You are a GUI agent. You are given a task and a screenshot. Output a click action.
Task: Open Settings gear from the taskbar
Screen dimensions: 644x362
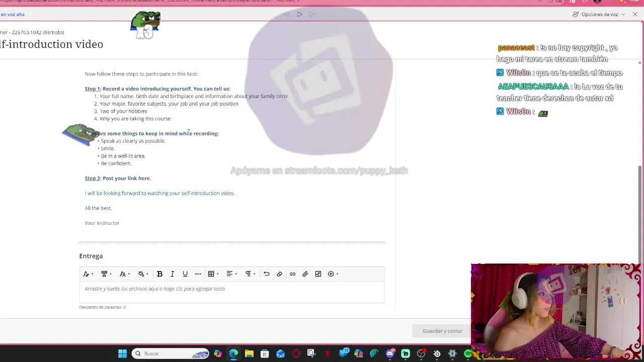(x=452, y=353)
